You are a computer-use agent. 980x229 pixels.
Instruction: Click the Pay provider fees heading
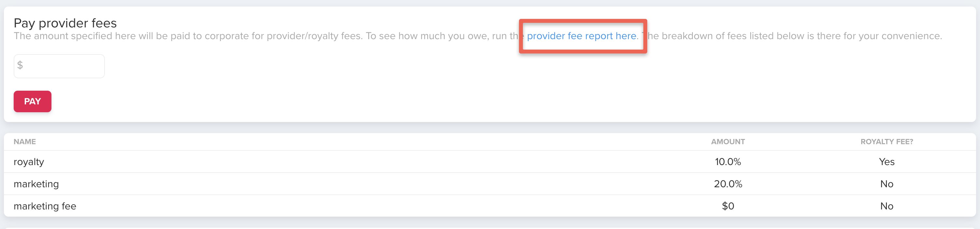tap(65, 23)
